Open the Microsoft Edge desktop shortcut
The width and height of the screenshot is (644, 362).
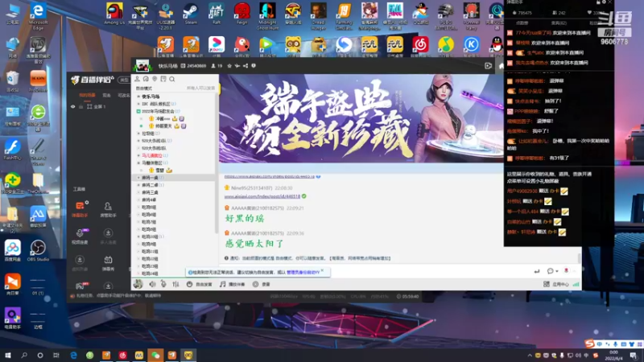(x=38, y=16)
